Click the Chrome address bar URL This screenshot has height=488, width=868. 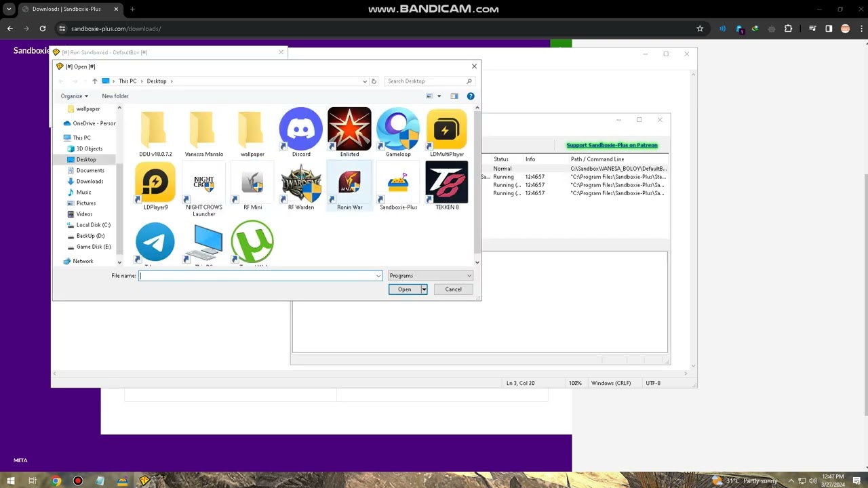point(116,28)
